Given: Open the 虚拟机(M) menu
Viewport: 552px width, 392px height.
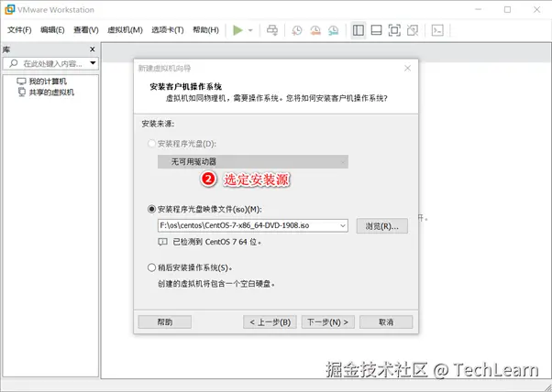Looking at the screenshot, I should click(x=125, y=30).
